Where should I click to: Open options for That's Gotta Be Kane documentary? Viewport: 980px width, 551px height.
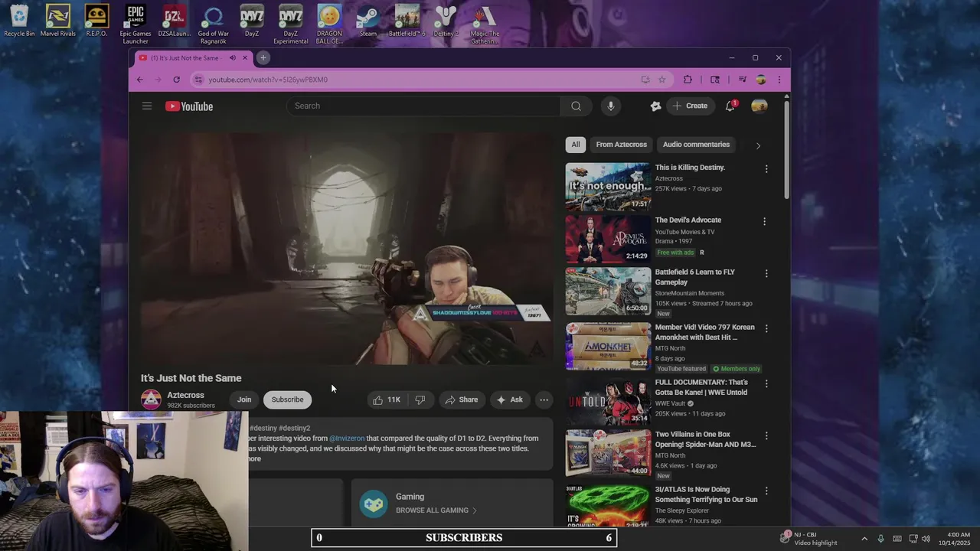point(766,384)
